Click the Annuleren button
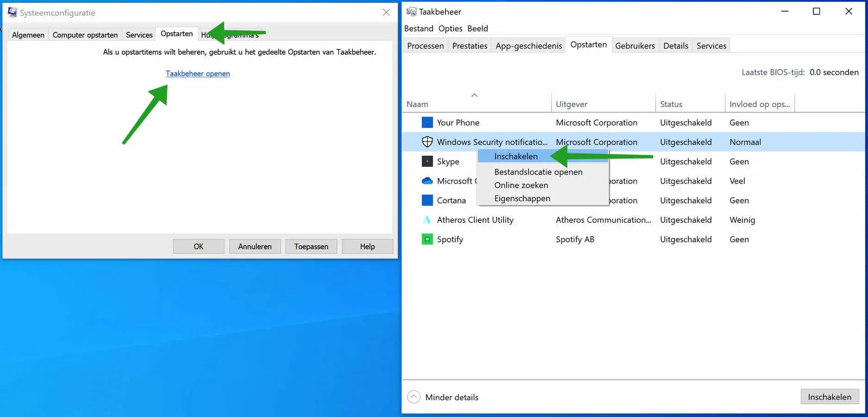 coord(255,246)
